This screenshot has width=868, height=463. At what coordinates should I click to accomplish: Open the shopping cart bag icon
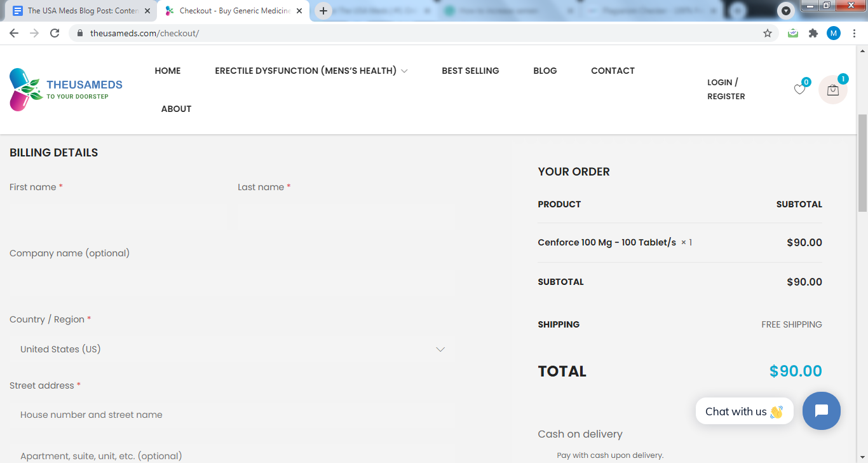[x=833, y=90]
